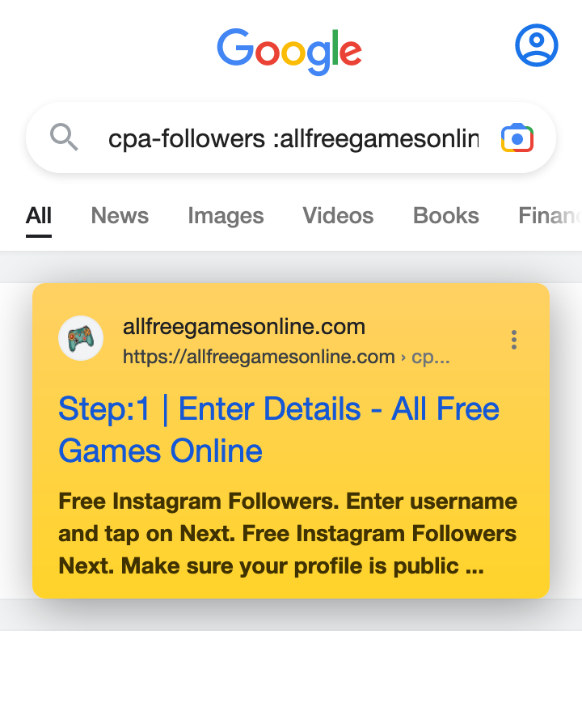Click the allfreegamesonline.com site name

coord(244,327)
